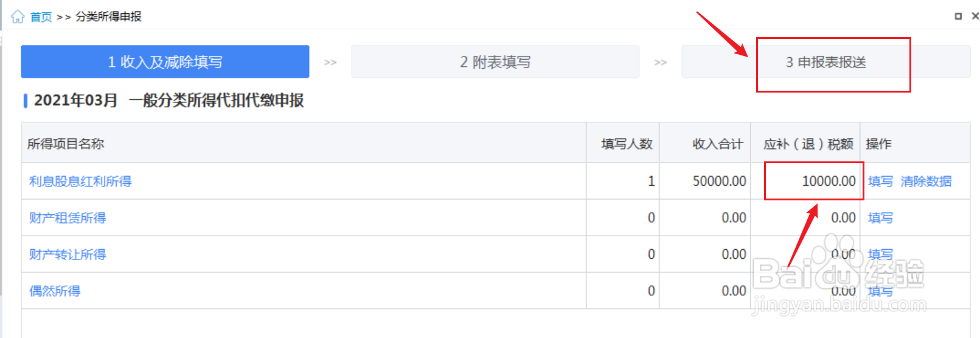980x338 pixels.
Task: Click 填写 for 财产转让所得 row
Action: tap(880, 254)
